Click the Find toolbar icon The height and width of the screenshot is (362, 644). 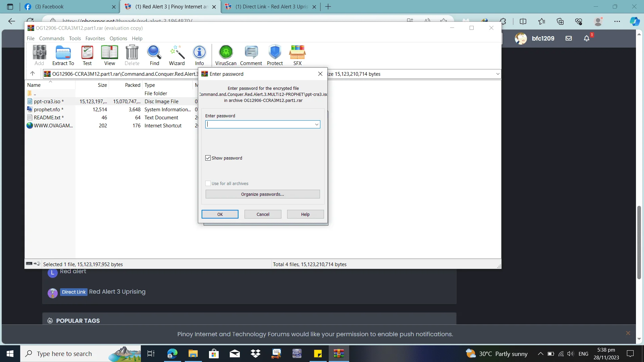click(154, 55)
